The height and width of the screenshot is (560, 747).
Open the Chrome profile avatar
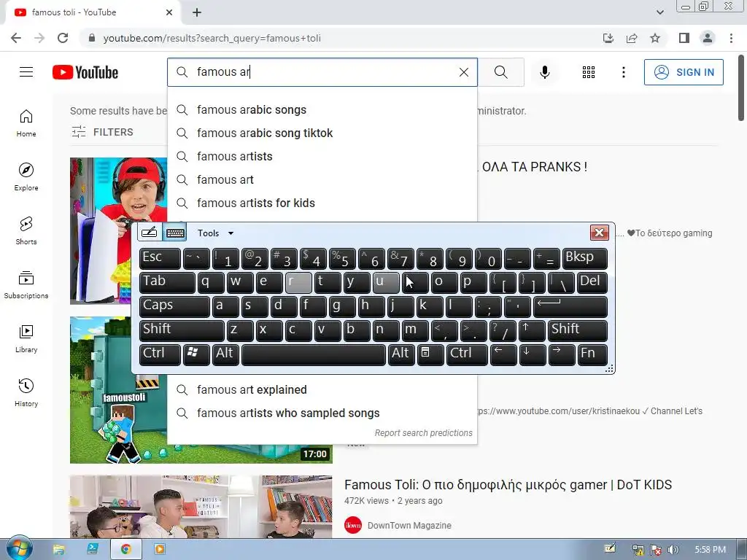click(708, 38)
